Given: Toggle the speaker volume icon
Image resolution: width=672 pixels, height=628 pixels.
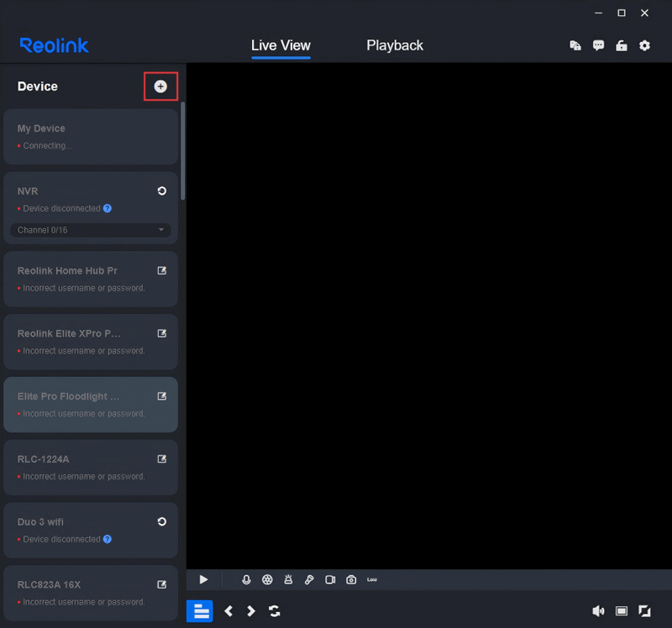Looking at the screenshot, I should (598, 611).
